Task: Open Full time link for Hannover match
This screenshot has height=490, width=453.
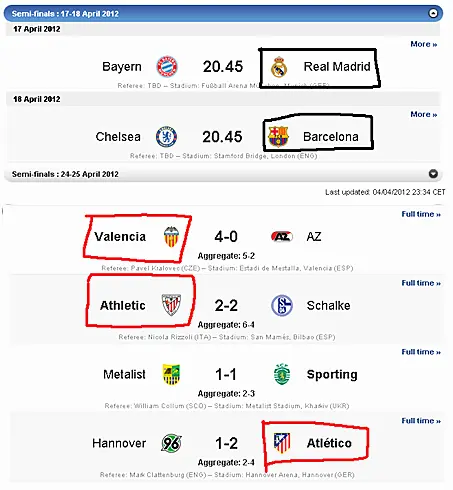Action: coord(421,421)
